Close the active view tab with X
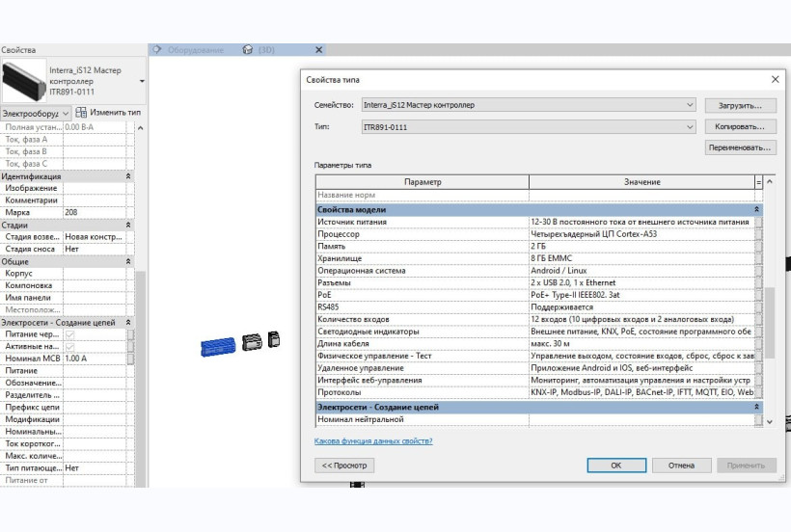The image size is (791, 532). (319, 50)
